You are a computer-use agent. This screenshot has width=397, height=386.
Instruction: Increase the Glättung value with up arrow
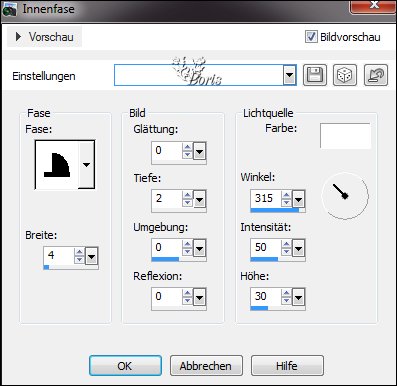(x=187, y=147)
